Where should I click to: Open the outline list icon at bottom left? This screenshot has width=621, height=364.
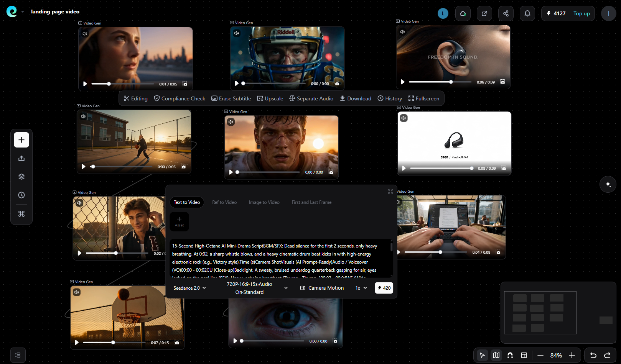click(18, 355)
